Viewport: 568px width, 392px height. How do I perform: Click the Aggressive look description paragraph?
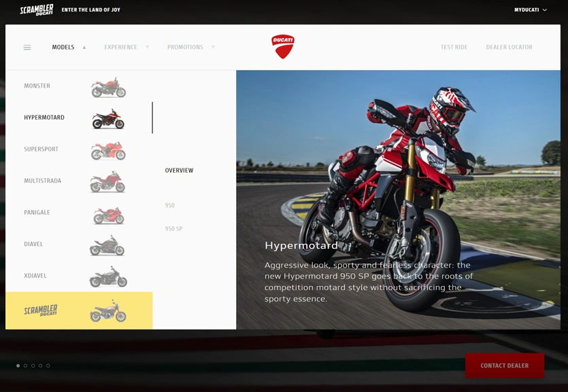click(369, 282)
